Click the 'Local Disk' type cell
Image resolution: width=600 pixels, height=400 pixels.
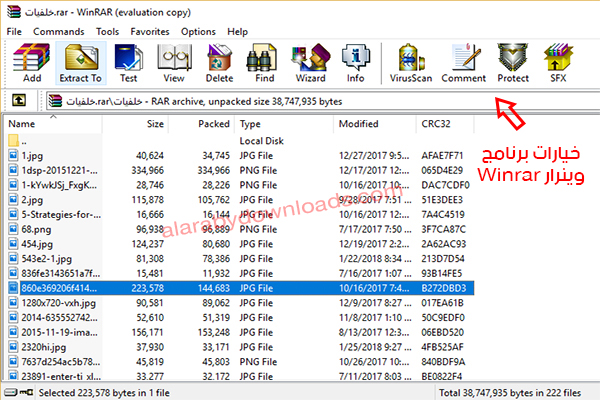coord(261,141)
